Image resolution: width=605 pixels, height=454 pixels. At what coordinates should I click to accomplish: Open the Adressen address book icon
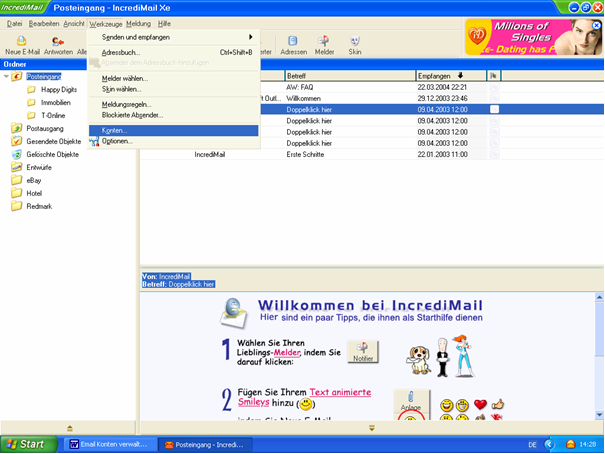click(293, 41)
